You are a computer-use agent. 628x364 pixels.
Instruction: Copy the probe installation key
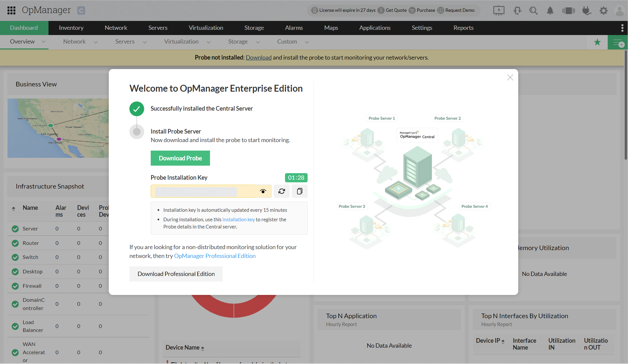tap(299, 191)
